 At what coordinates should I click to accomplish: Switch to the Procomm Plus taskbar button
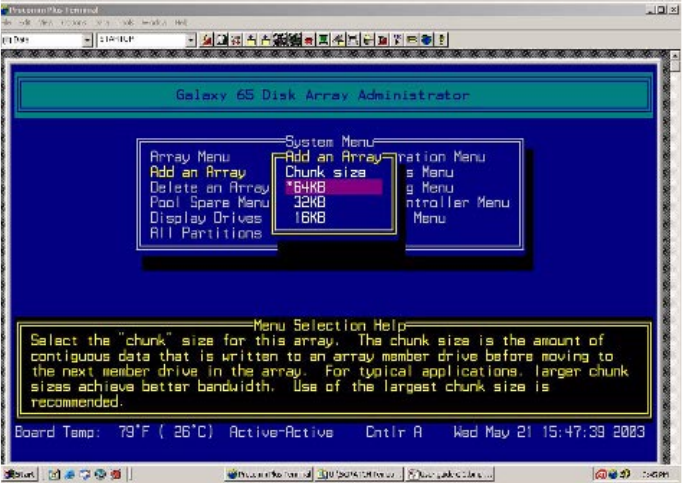pyautogui.click(x=265, y=473)
